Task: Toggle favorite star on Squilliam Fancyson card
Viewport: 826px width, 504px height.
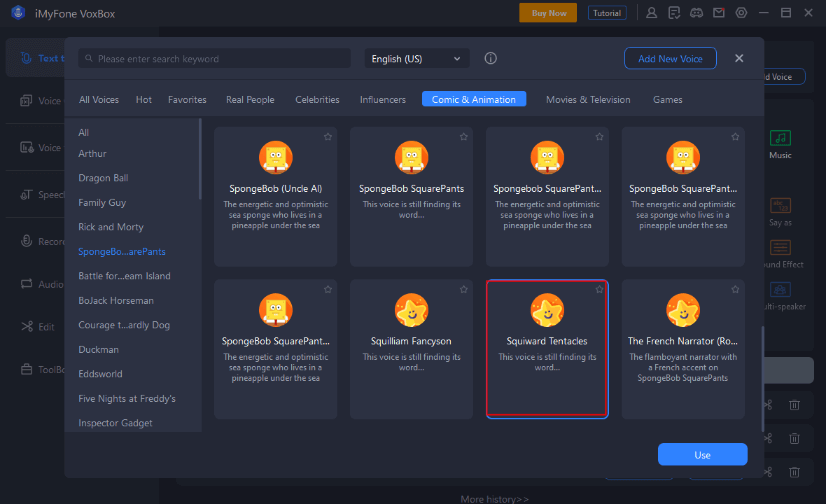Action: (464, 289)
